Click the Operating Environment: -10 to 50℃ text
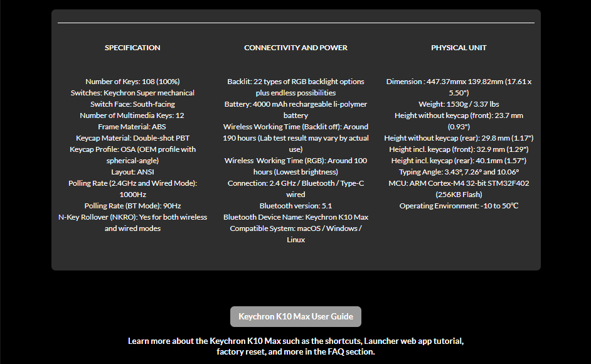This screenshot has width=591, height=364. pos(459,206)
